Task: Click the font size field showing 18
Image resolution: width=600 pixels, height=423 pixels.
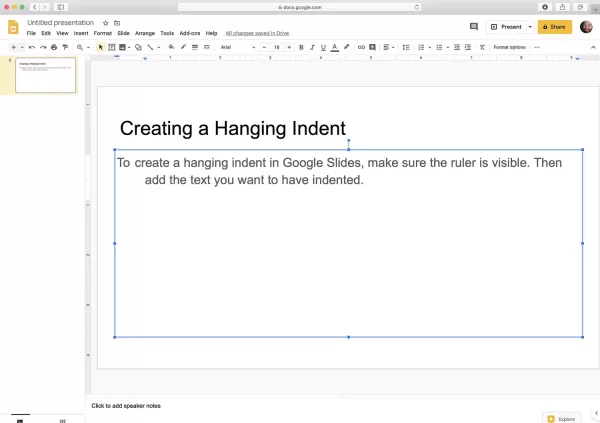Action: (276, 47)
